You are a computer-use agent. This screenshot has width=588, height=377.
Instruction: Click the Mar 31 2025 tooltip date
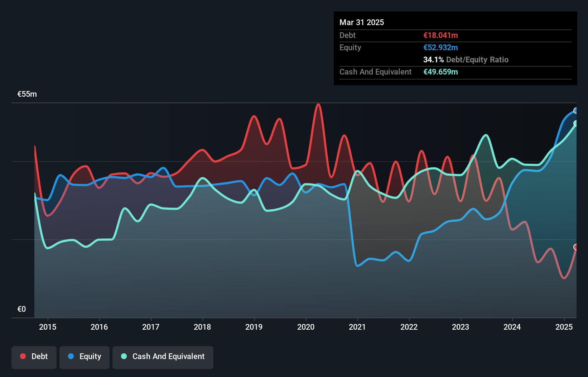coord(362,22)
